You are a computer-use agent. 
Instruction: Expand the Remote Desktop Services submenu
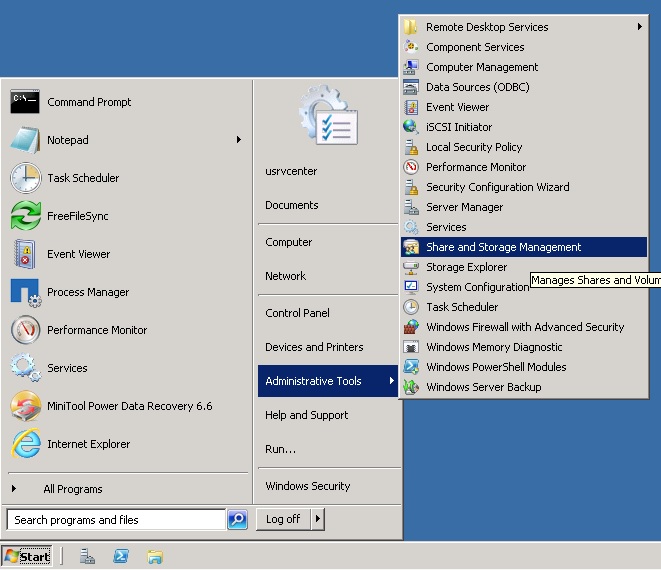point(639,27)
